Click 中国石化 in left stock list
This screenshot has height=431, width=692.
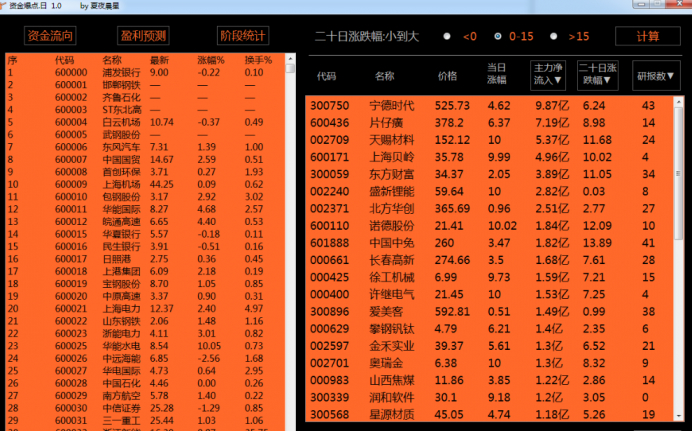click(x=121, y=383)
